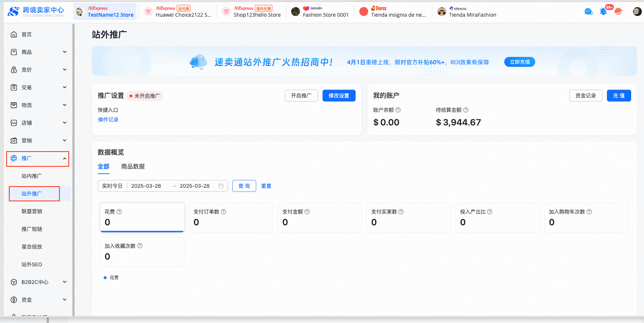Open the 操作记录 link
This screenshot has height=323, width=644.
click(108, 120)
